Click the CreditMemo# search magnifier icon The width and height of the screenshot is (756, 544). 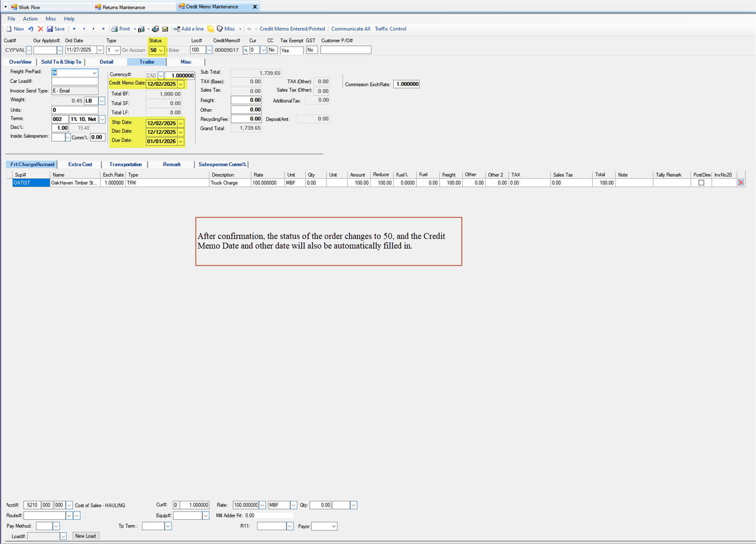tap(246, 51)
